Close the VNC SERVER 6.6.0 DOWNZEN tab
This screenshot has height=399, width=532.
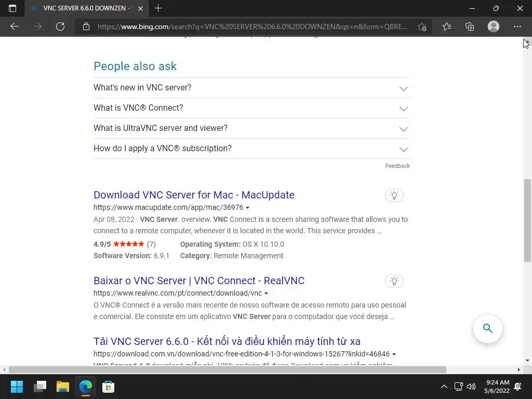point(140,8)
